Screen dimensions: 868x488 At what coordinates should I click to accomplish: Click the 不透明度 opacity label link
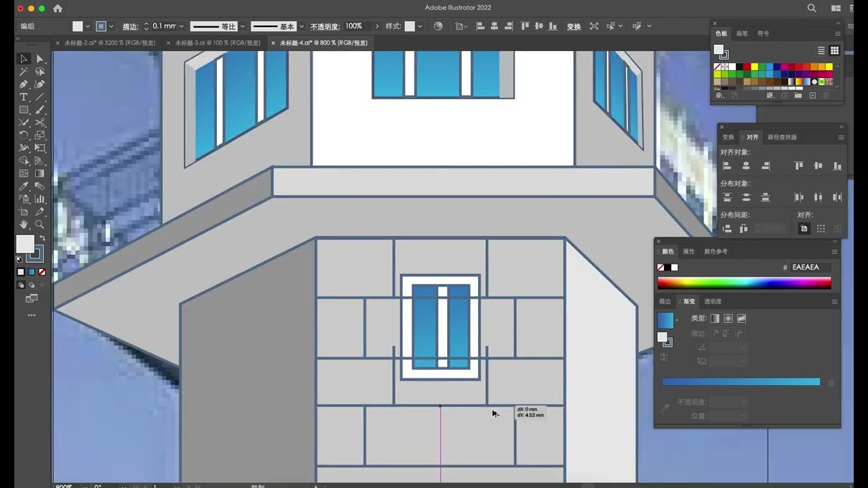point(325,26)
